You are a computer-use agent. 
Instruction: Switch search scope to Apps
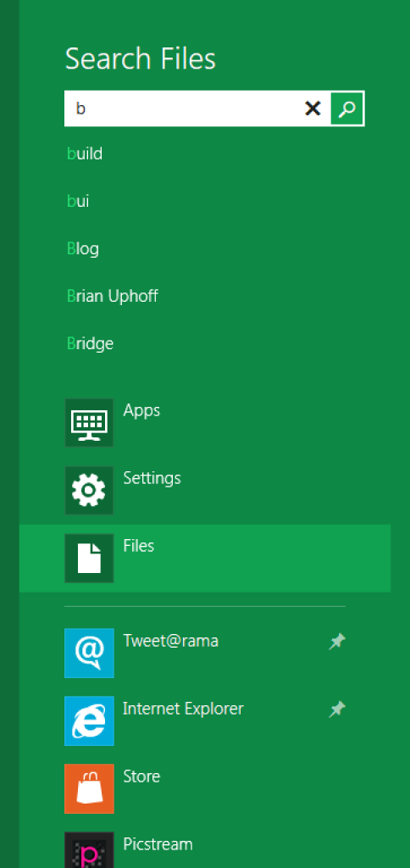pos(141,411)
